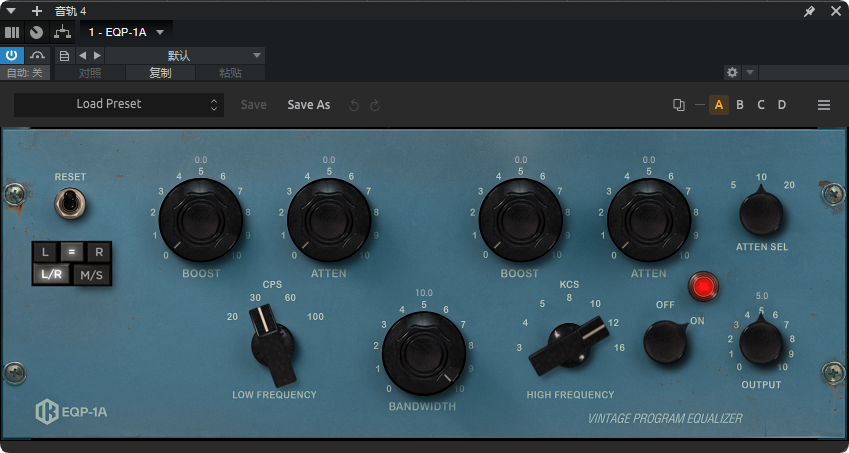Click the 对照 compare button

click(90, 73)
